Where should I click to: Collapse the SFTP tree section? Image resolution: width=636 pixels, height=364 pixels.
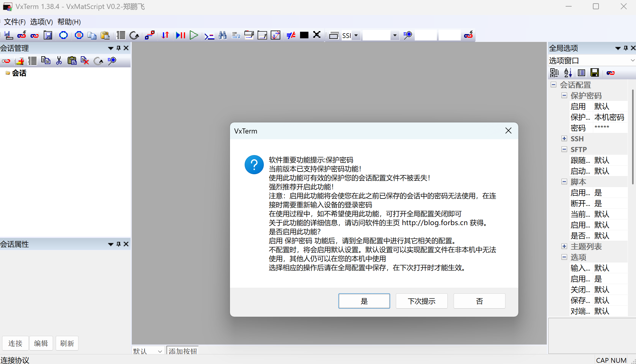[x=564, y=149]
